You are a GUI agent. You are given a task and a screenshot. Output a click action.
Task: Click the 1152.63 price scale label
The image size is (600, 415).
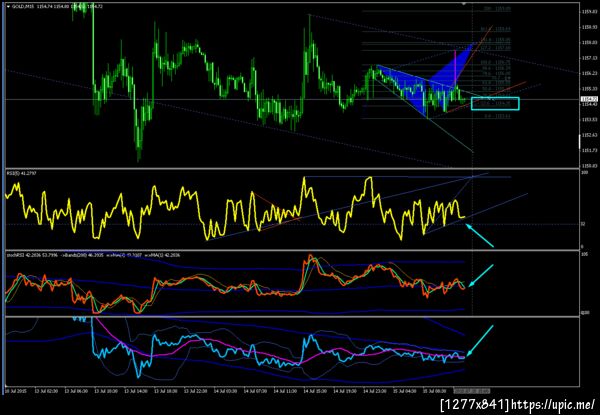coord(589,135)
